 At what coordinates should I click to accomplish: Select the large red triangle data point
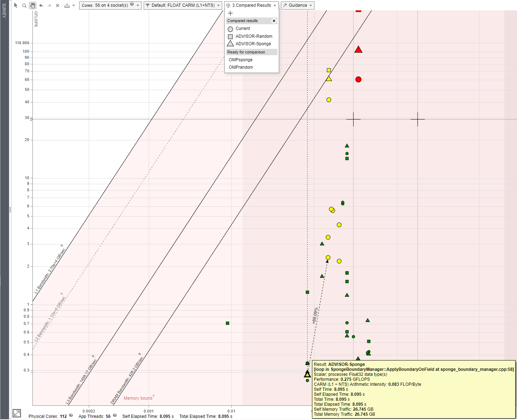[358, 50]
